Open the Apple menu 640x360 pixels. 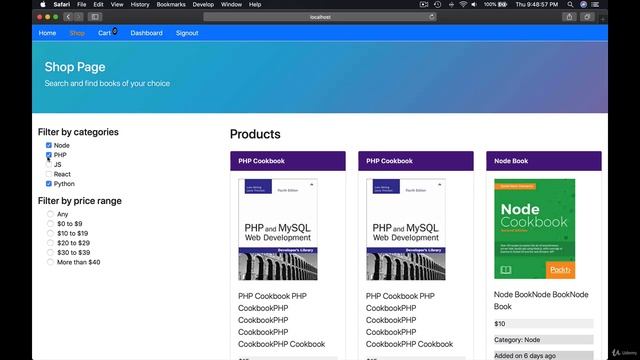[43, 4]
